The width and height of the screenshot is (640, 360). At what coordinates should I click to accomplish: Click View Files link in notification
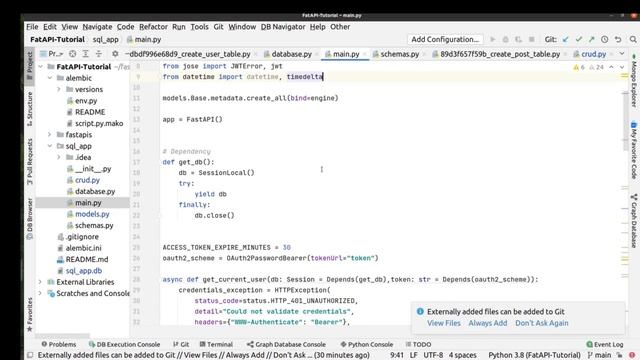click(x=444, y=323)
